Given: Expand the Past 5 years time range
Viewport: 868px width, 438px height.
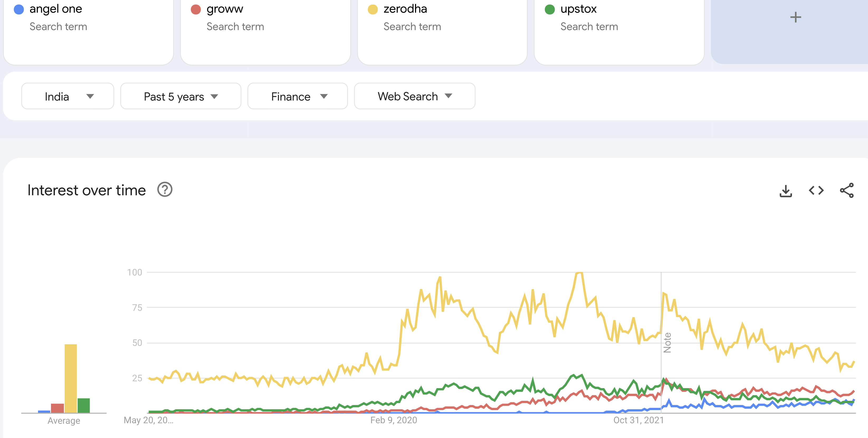Looking at the screenshot, I should point(181,96).
